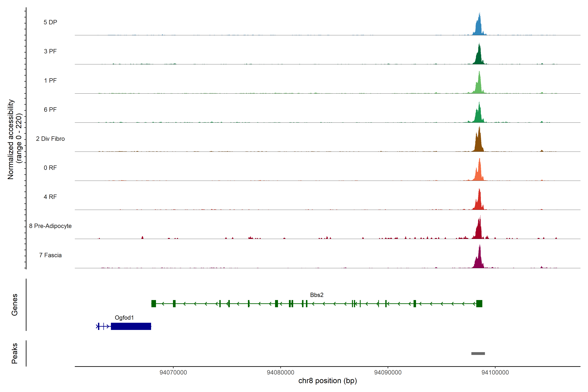588x392 pixels.
Task: Click the large blue Ogfod1 exon block
Action: tap(131, 327)
